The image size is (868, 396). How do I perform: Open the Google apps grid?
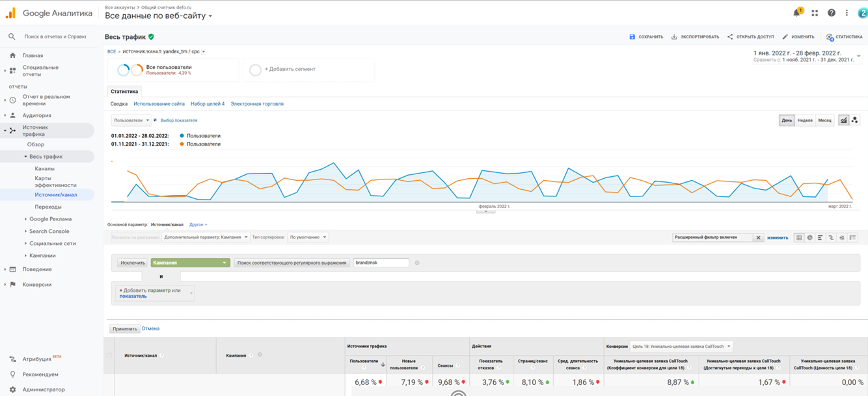point(815,13)
